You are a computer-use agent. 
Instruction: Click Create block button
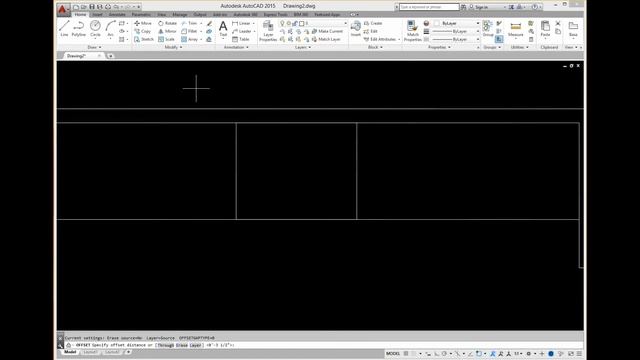tap(373, 23)
